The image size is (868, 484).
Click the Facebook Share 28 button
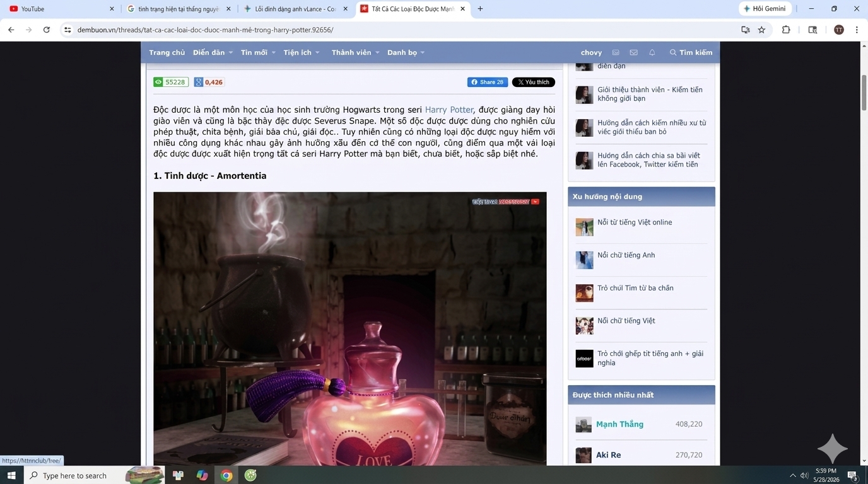point(488,82)
